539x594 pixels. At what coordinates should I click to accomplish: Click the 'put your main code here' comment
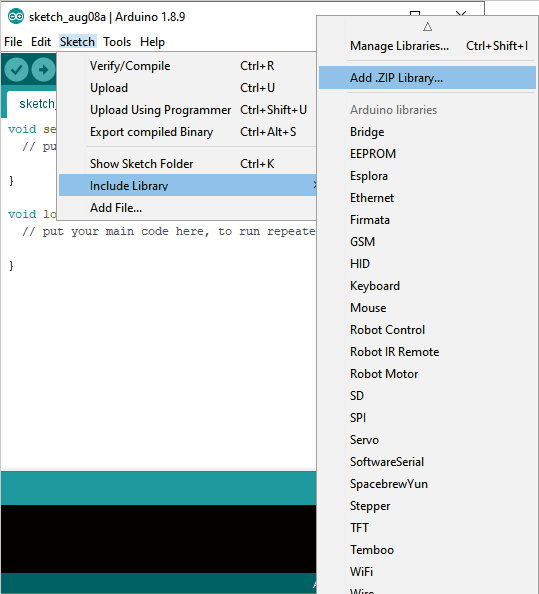coord(169,231)
